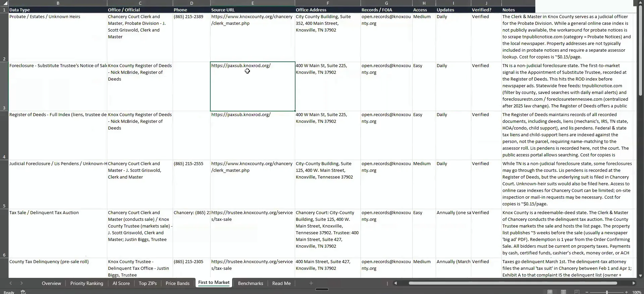This screenshot has height=294, width=644.
Task: Switch to Page Layout view icon
Action: click(563, 292)
